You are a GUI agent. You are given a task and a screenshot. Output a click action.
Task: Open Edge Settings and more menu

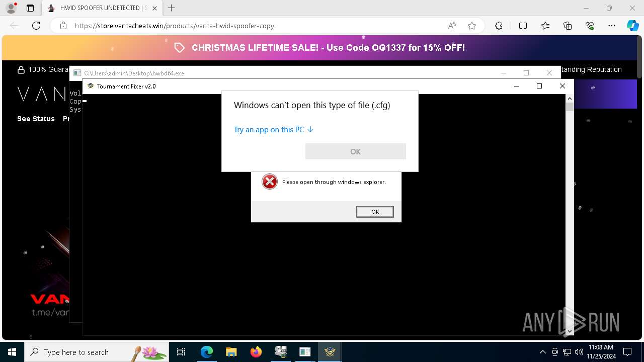click(612, 26)
